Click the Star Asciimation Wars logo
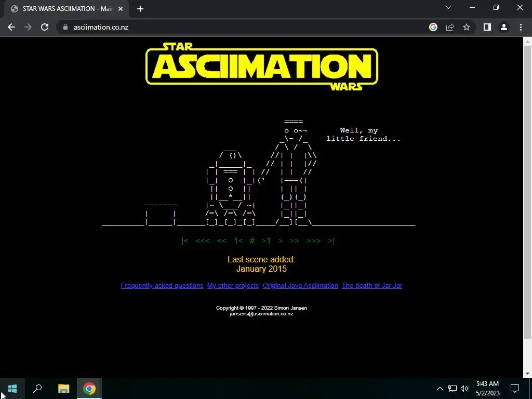Screen dimensions: 532x399 [x=262, y=66]
